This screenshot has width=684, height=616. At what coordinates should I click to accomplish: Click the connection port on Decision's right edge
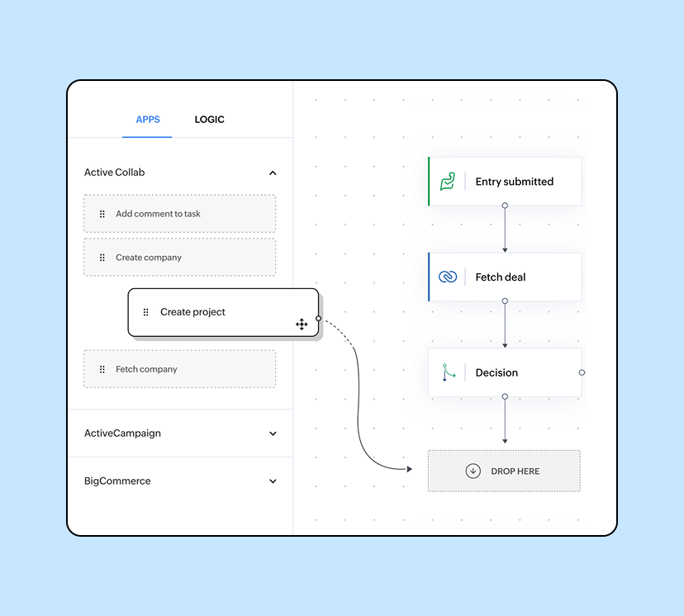pyautogui.click(x=582, y=372)
